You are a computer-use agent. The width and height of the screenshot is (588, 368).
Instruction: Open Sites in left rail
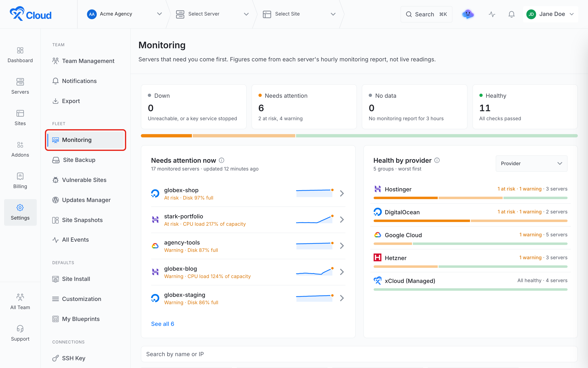(x=20, y=118)
